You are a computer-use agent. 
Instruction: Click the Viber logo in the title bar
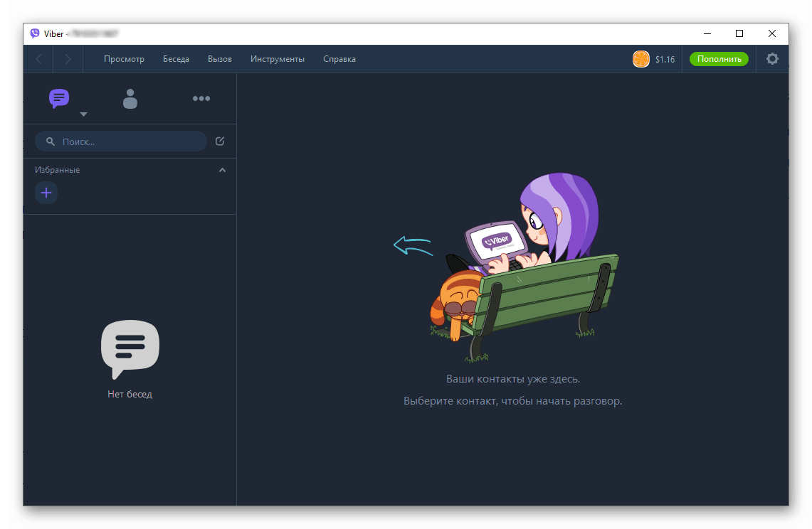tap(33, 33)
